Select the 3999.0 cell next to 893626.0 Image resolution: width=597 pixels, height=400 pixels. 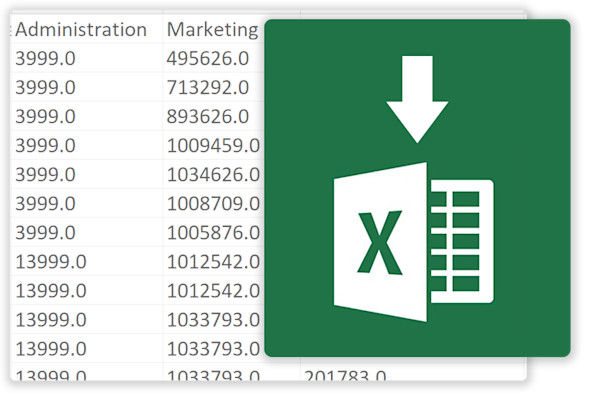pos(45,116)
